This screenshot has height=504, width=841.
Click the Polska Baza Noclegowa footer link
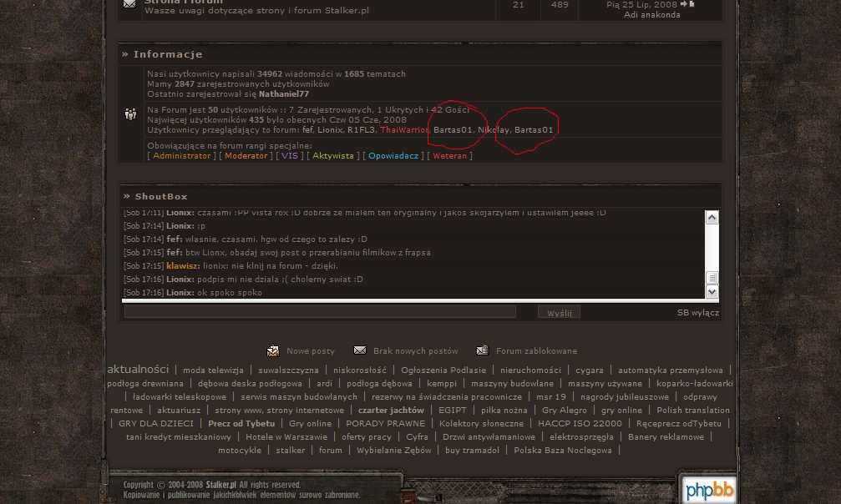click(x=562, y=451)
